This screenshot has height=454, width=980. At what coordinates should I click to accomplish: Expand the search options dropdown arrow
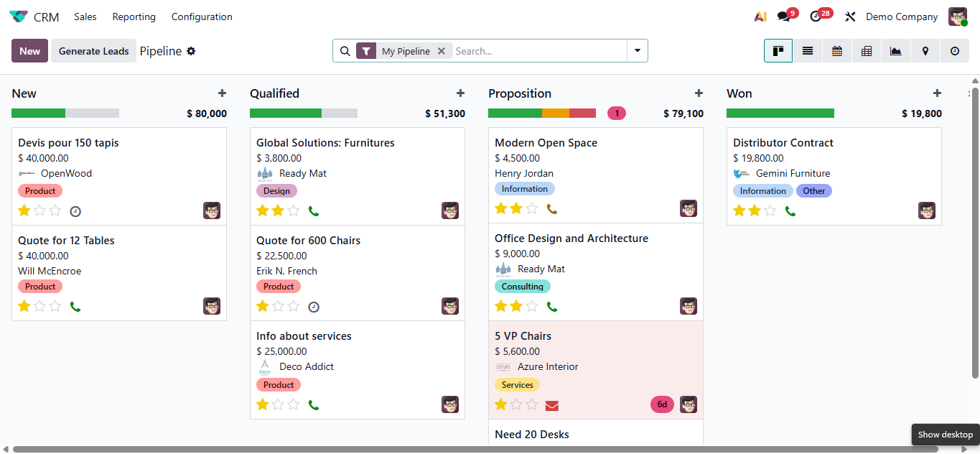tap(637, 50)
